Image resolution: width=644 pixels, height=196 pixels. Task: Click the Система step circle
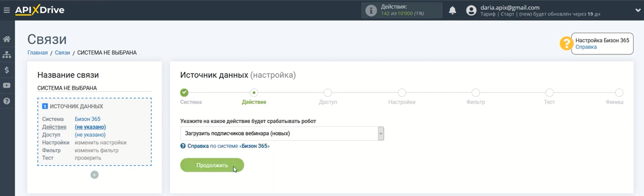[184, 92]
